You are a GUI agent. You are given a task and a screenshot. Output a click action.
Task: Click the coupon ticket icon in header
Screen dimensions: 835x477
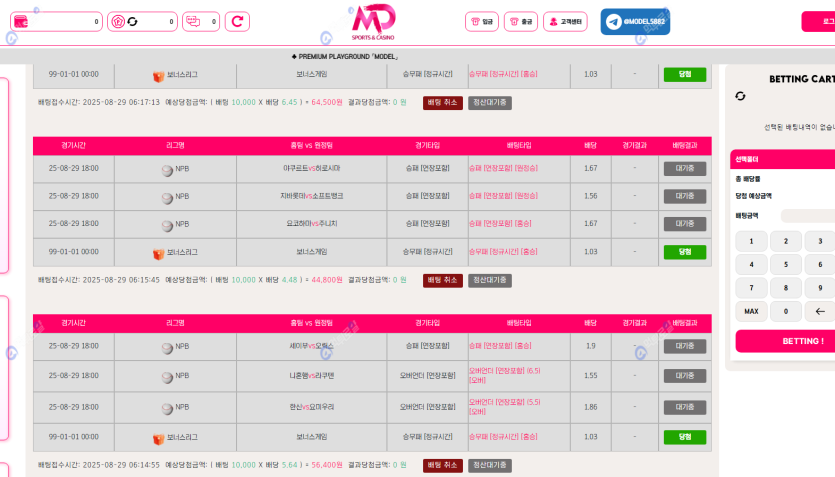coord(193,21)
